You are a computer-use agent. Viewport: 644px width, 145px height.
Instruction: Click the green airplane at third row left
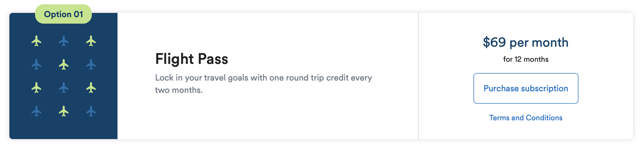click(36, 88)
